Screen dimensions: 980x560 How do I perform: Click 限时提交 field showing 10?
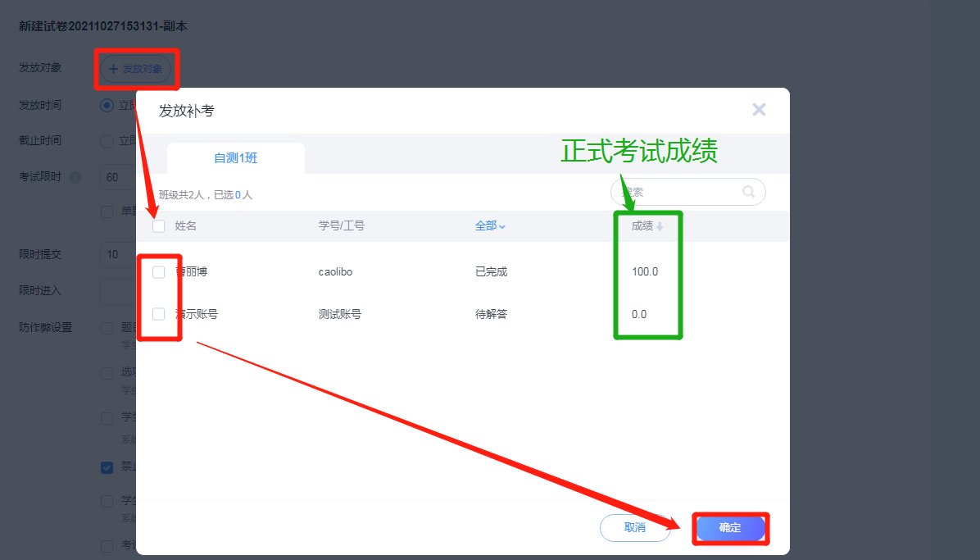(118, 255)
